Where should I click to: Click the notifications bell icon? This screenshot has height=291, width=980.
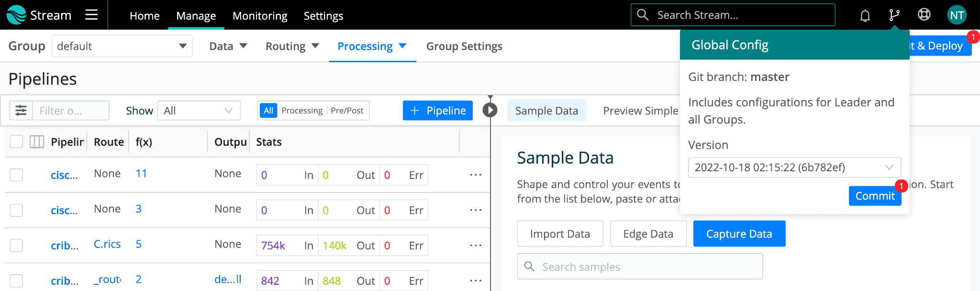click(x=865, y=16)
